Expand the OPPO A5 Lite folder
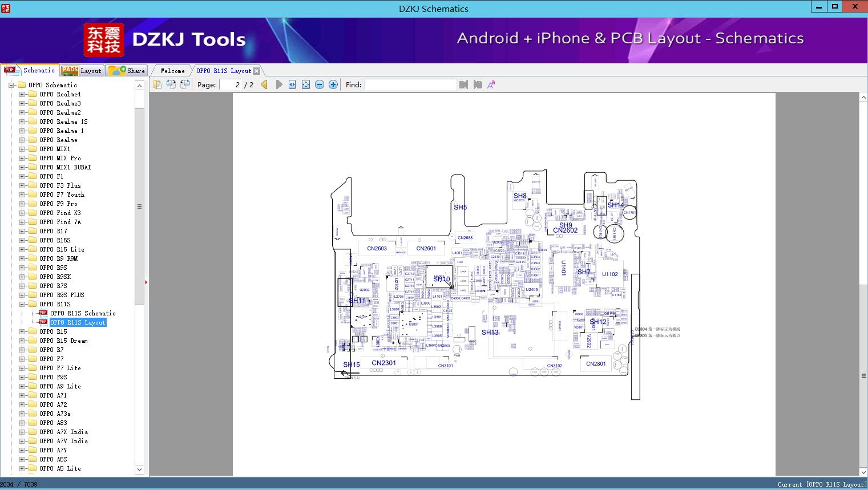Image resolution: width=868 pixels, height=490 pixels. tap(22, 468)
